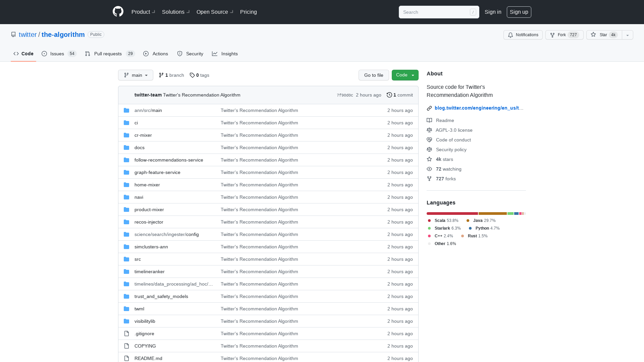Click the tag icon beside 0 tags

pos(192,75)
